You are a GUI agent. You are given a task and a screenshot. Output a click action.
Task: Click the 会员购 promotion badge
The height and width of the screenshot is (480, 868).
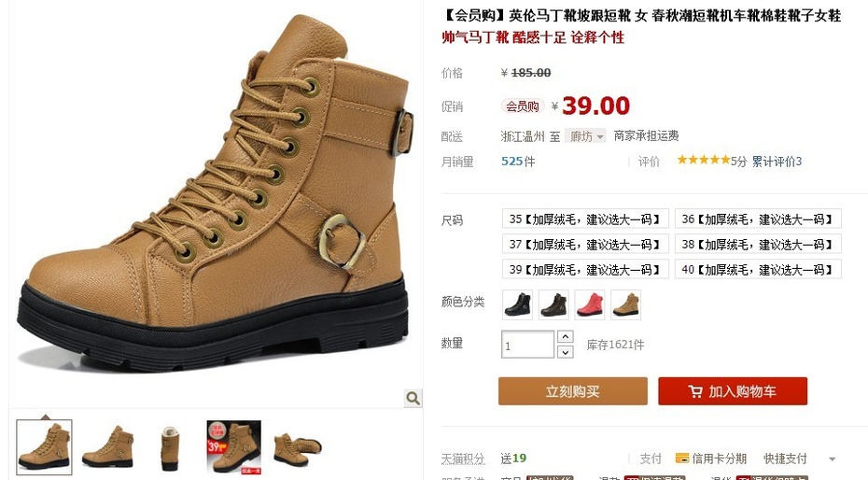522,106
